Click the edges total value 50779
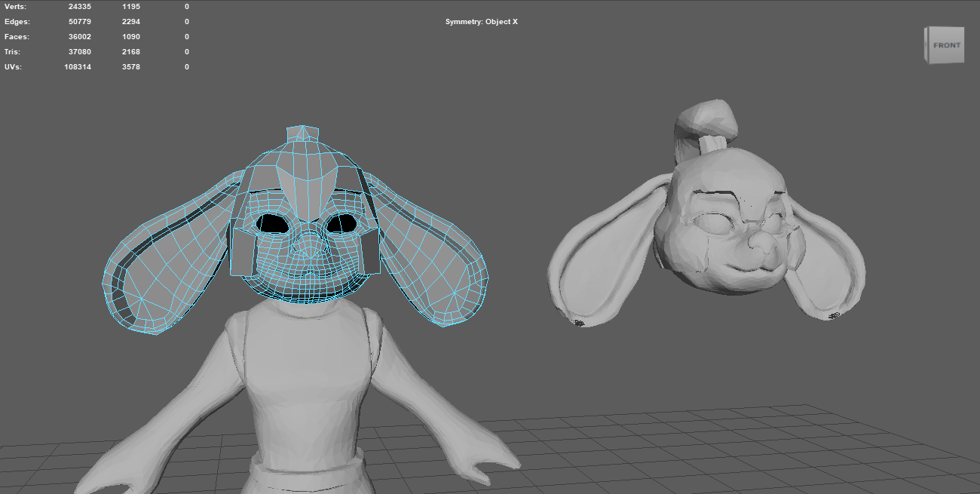The image size is (980, 494). 79,22
